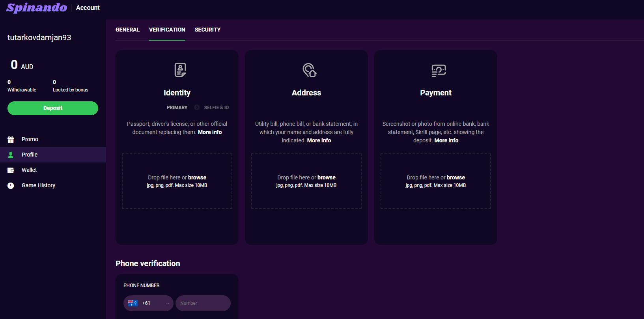Click the Payment card heading
The width and height of the screenshot is (644, 319).
436,93
